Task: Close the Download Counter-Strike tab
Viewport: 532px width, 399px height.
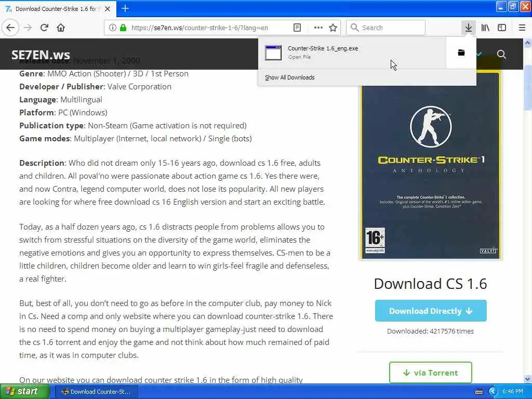Action: click(x=108, y=9)
